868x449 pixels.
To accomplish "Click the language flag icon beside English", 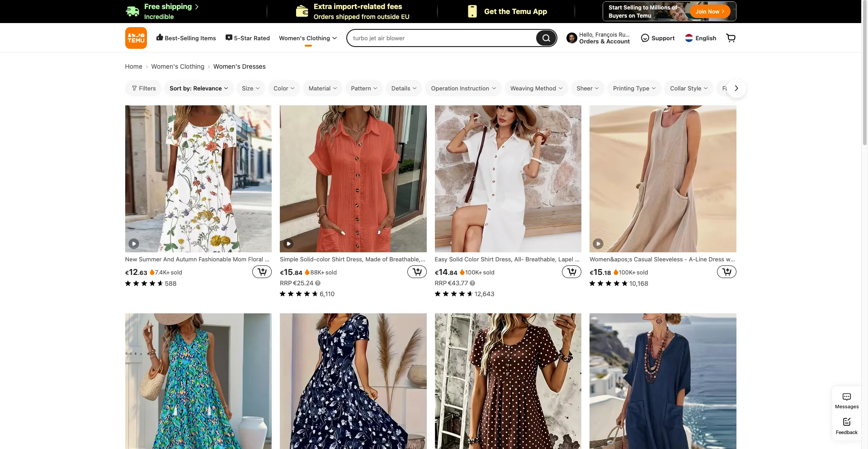I will coord(689,38).
